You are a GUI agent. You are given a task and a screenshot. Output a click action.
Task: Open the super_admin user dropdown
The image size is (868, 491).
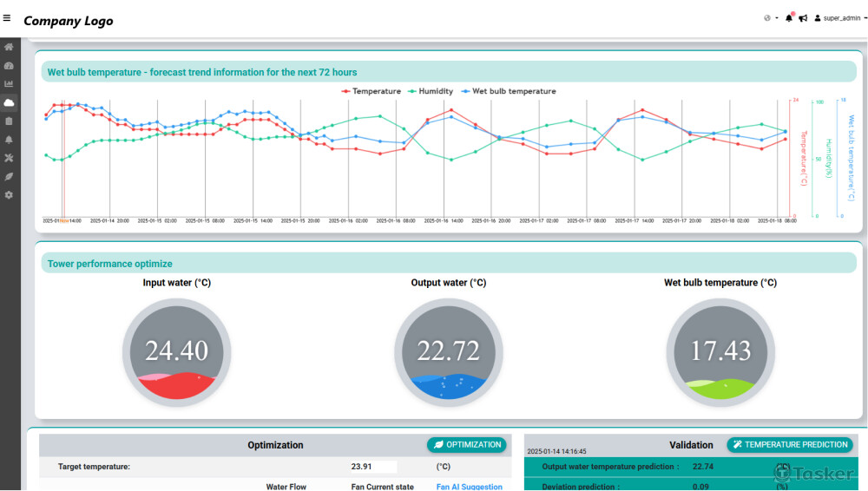point(841,18)
